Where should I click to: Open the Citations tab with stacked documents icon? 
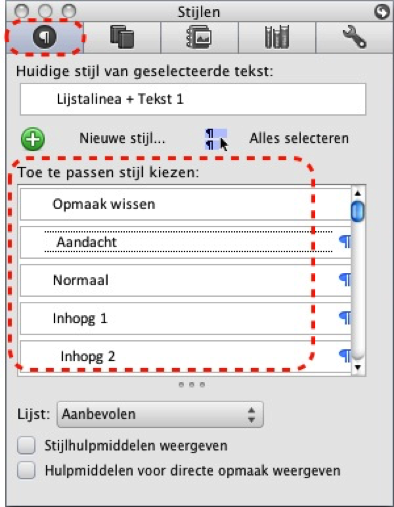(x=122, y=37)
